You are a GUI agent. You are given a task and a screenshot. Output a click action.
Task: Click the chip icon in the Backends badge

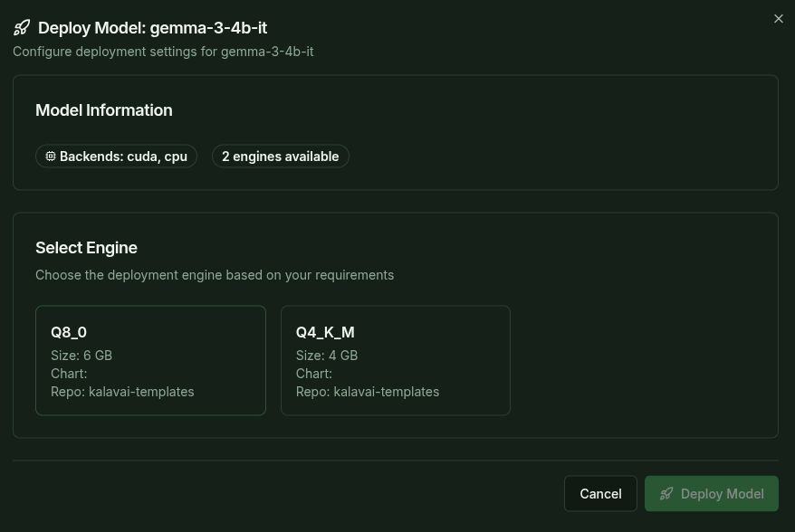pyautogui.click(x=51, y=157)
